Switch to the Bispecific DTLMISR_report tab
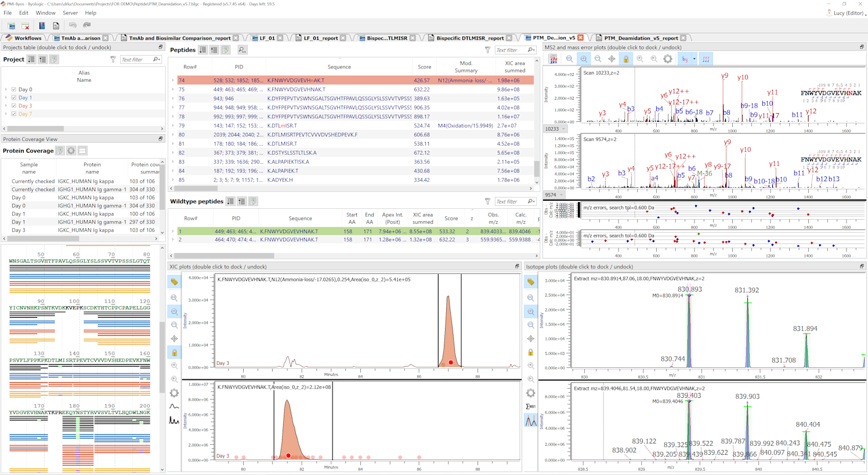Viewport: 868px width, 475px height. click(469, 38)
